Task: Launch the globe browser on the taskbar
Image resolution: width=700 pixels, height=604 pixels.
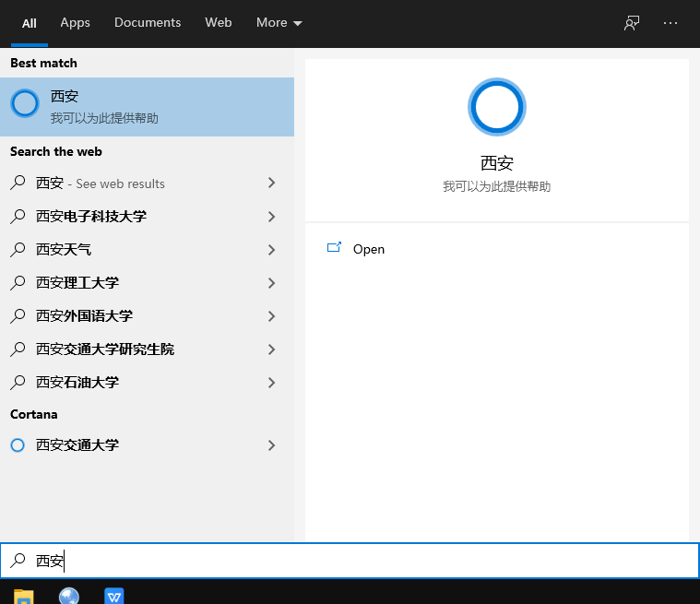Action: 69,596
